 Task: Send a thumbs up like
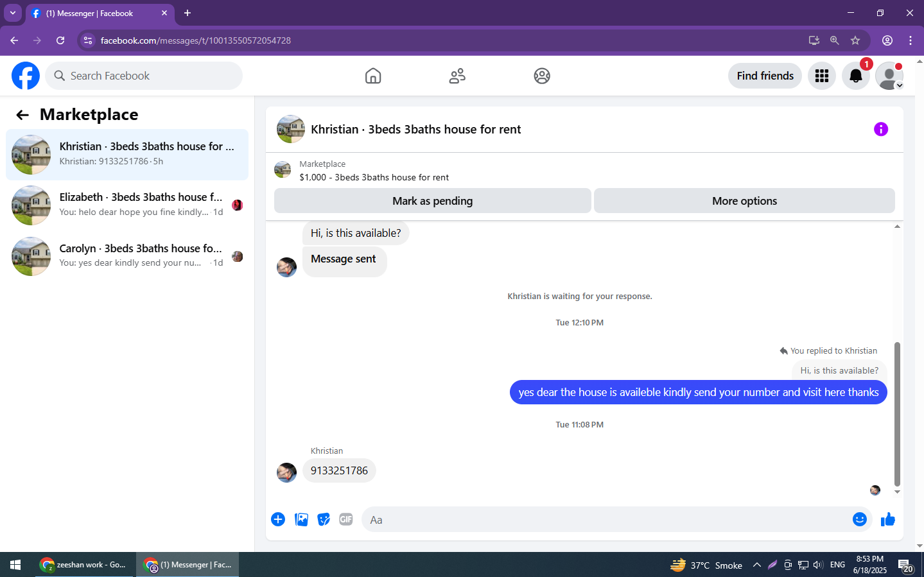(x=888, y=519)
